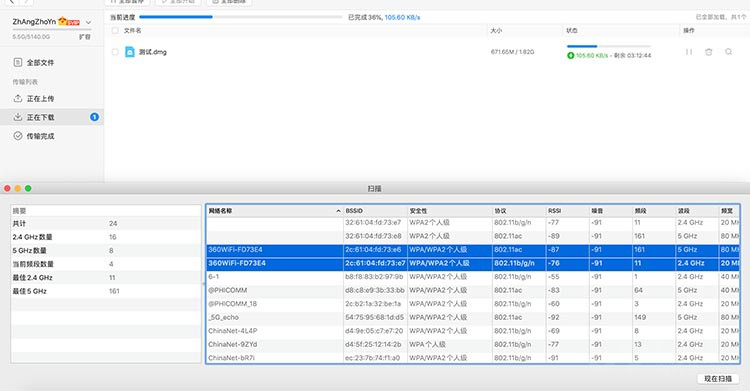Image resolution: width=750 pixels, height=391 pixels.
Task: Select the 6-1 network row
Action: pos(473,277)
